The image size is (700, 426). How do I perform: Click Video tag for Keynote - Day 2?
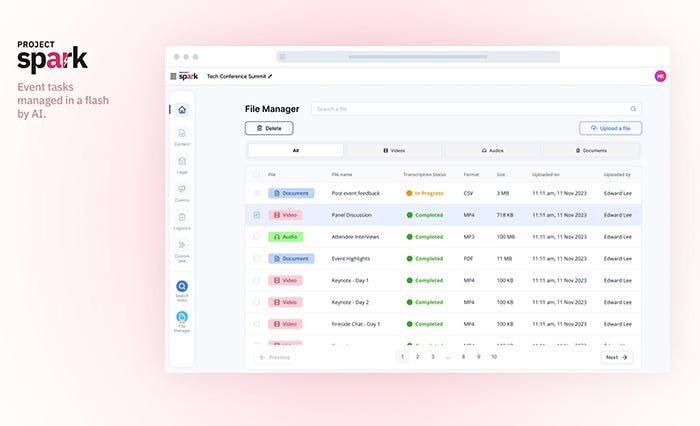coord(285,302)
